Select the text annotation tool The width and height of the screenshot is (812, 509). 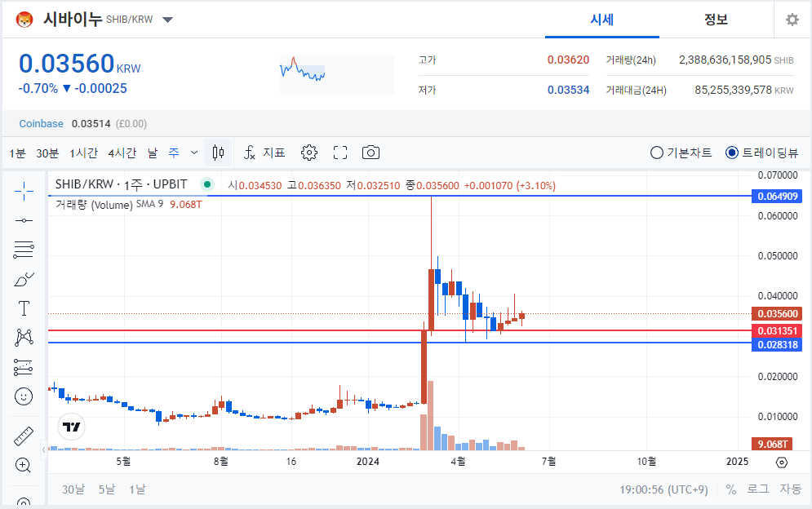pyautogui.click(x=24, y=308)
